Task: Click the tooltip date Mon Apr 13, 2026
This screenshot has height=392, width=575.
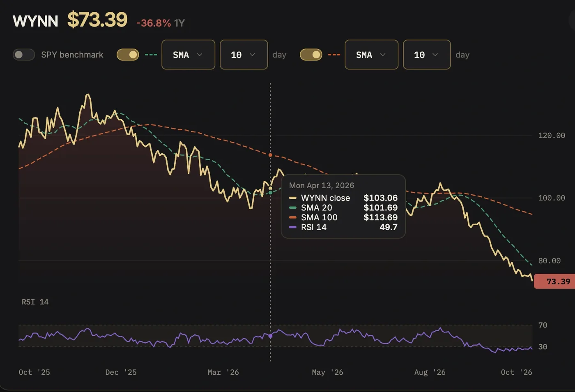Action: click(x=322, y=185)
